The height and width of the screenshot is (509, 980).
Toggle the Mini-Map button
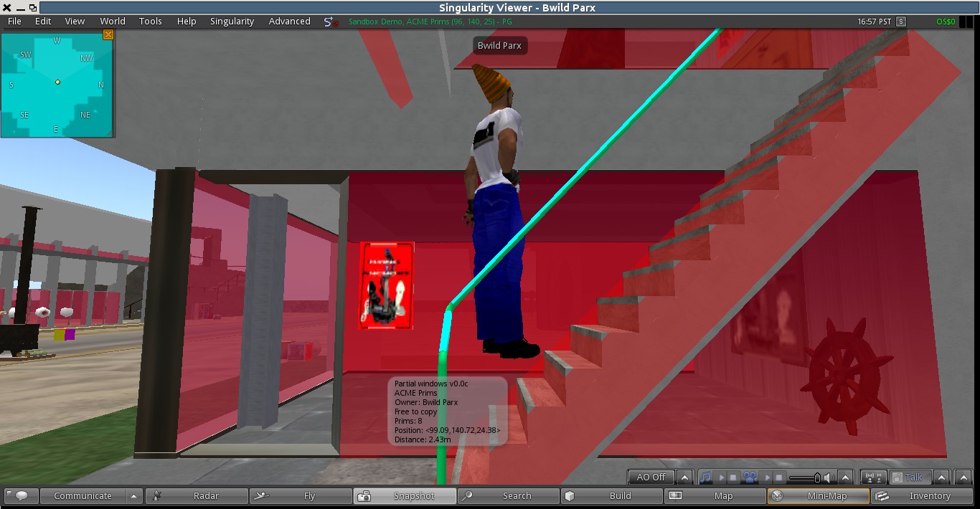(x=819, y=495)
